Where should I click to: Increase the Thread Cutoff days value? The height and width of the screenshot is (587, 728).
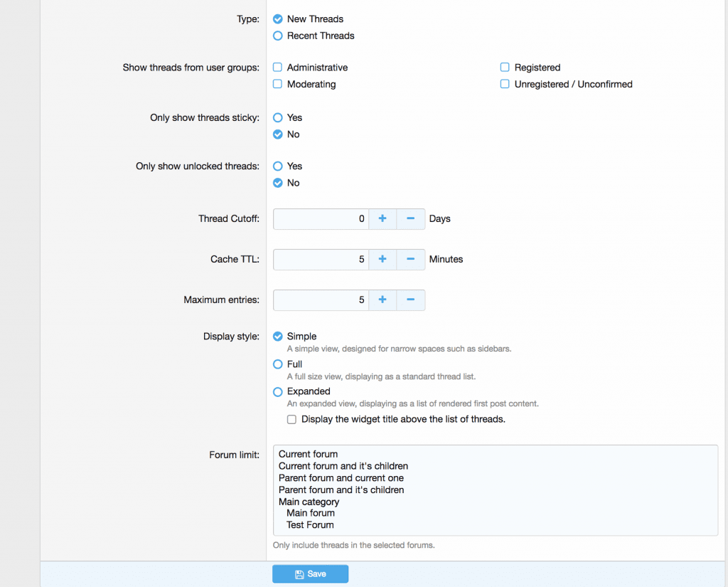[x=382, y=218]
